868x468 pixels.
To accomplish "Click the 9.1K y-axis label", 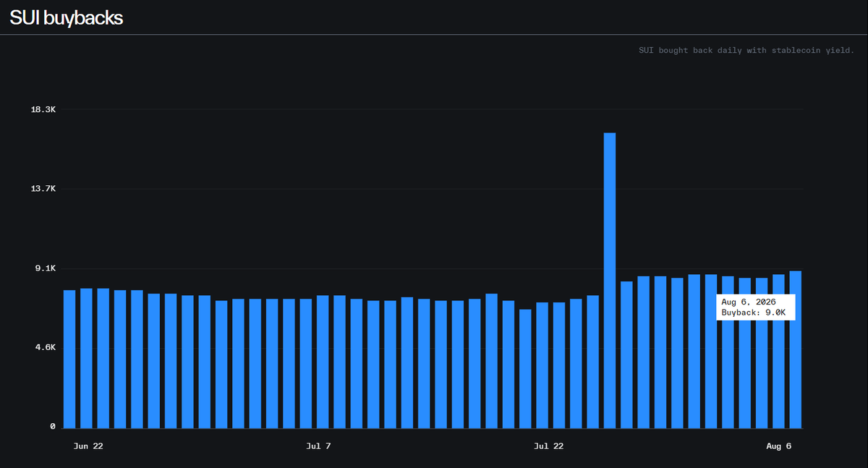I will point(46,268).
